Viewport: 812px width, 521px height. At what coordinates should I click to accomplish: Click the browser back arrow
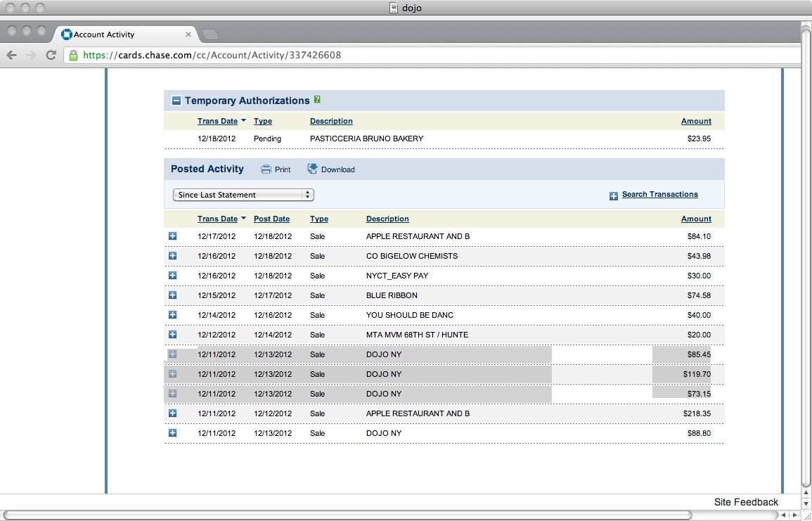pyautogui.click(x=11, y=55)
